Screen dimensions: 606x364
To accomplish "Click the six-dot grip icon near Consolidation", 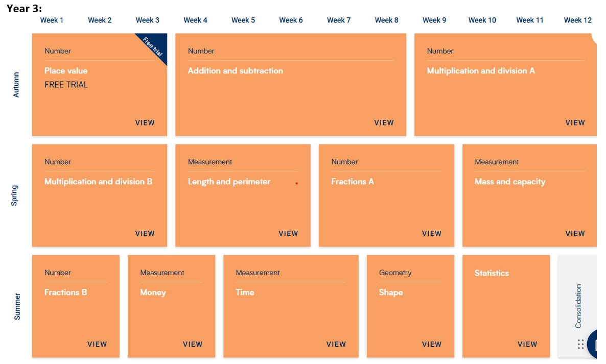I will (580, 344).
